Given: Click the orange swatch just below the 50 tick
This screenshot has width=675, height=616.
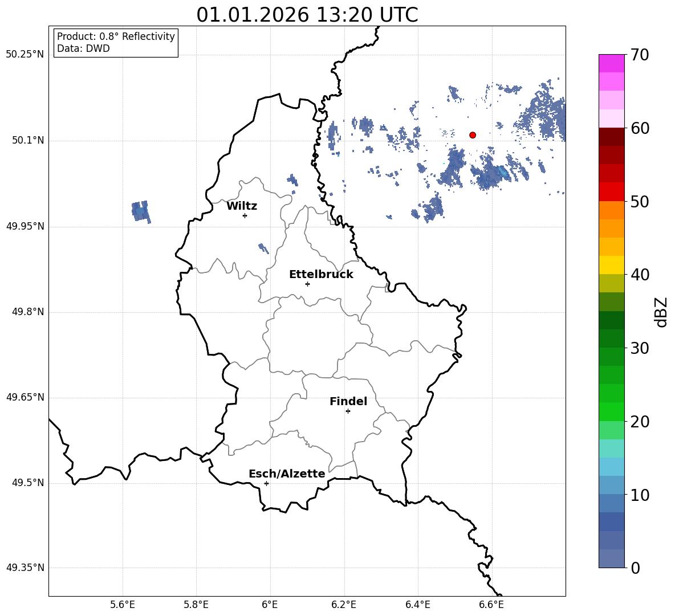Looking at the screenshot, I should tap(611, 210).
